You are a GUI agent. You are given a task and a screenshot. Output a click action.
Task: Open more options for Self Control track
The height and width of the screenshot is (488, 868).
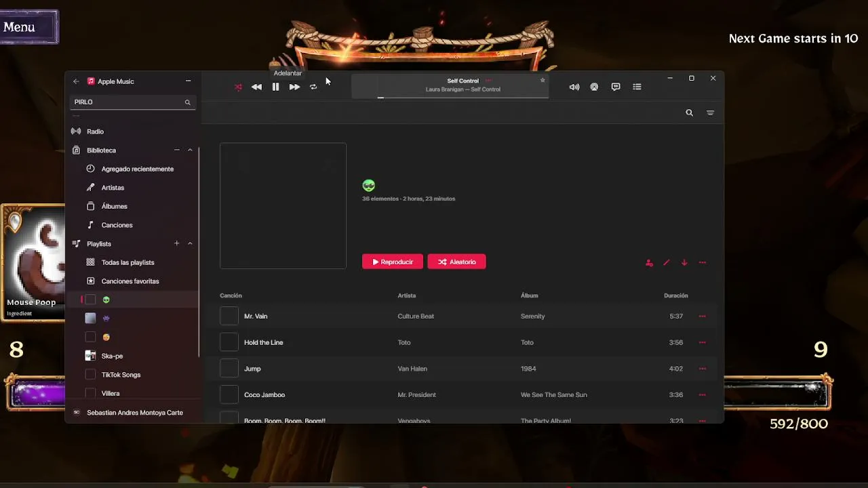pyautogui.click(x=488, y=81)
